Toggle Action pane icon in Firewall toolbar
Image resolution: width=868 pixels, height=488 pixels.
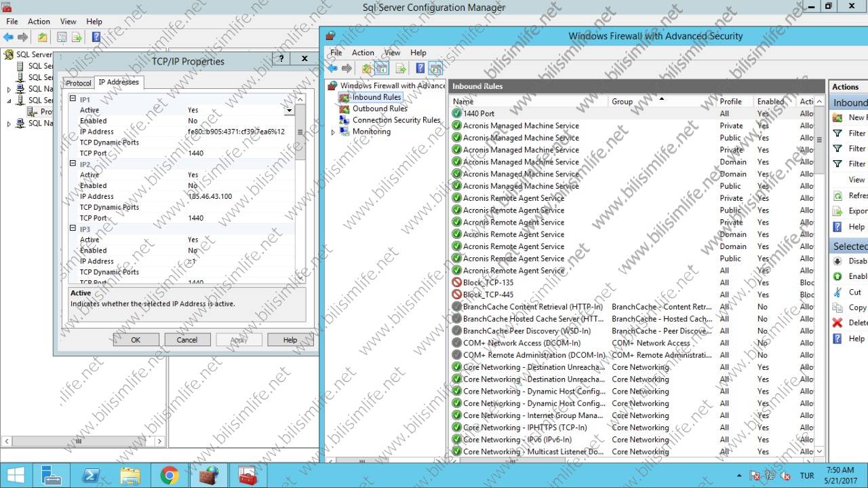435,69
